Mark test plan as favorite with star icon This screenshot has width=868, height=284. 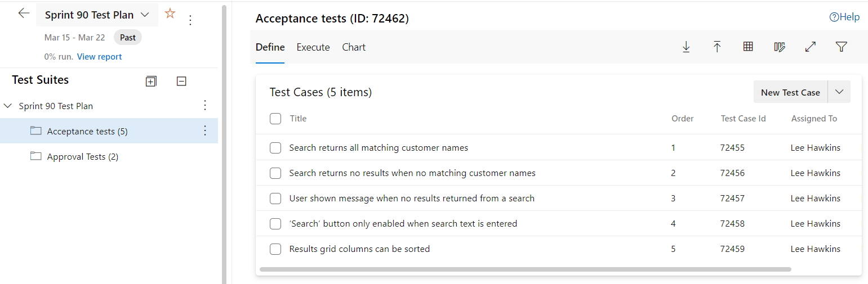(170, 13)
